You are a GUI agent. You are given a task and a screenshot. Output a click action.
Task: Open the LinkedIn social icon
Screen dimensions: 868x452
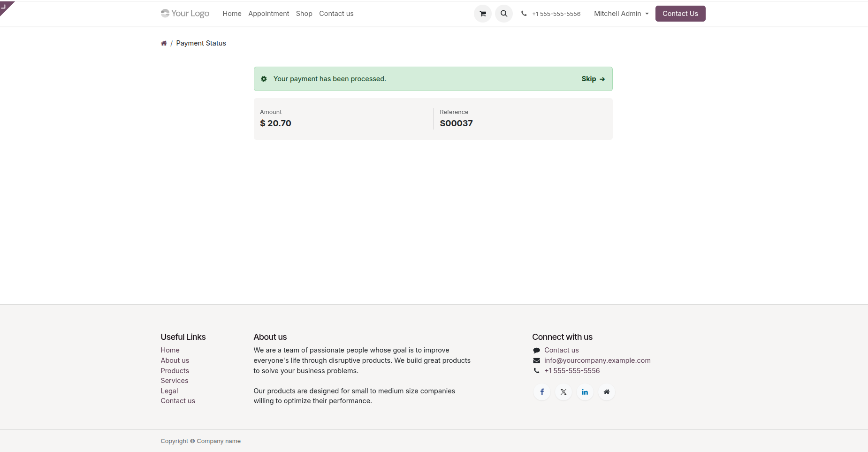(585, 392)
